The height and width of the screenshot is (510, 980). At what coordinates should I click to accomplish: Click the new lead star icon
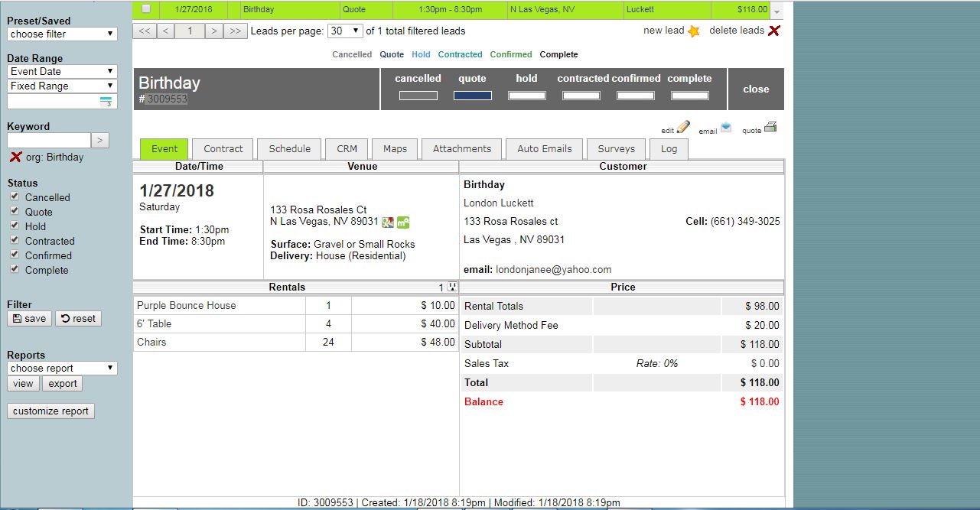(693, 31)
